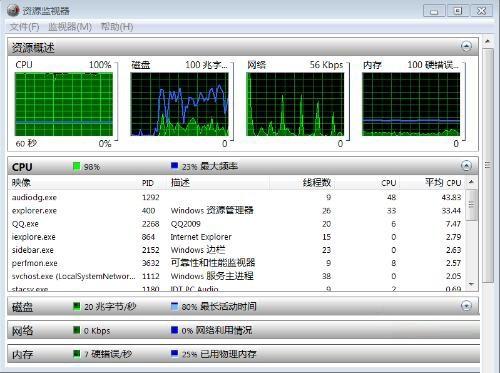Click the Windows 服务主进程 description cell
The image size is (500, 373).
212,276
